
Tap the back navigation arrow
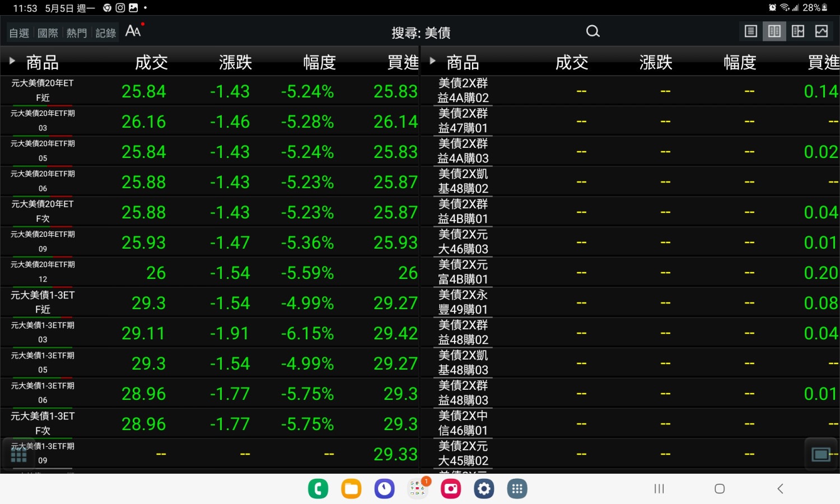pos(780,489)
